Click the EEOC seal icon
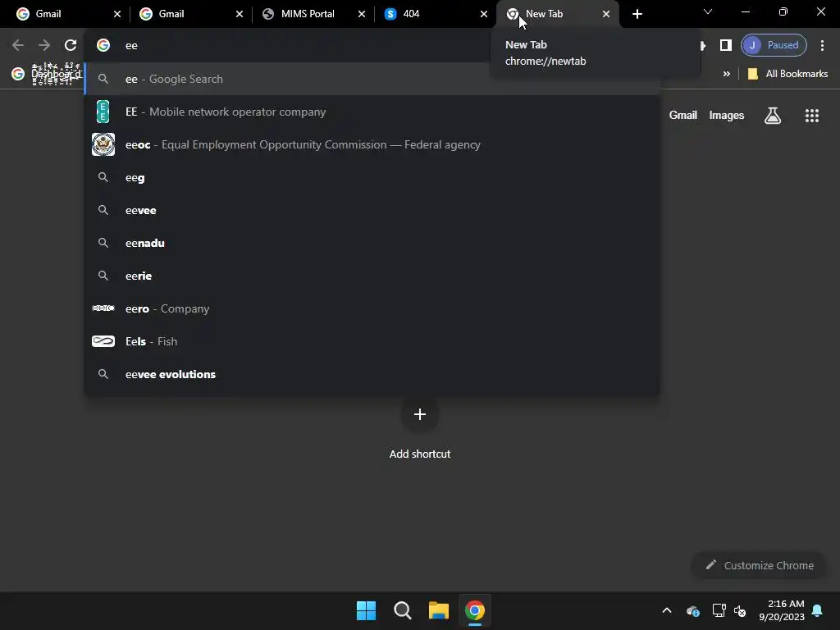This screenshot has width=840, height=630. (x=103, y=144)
